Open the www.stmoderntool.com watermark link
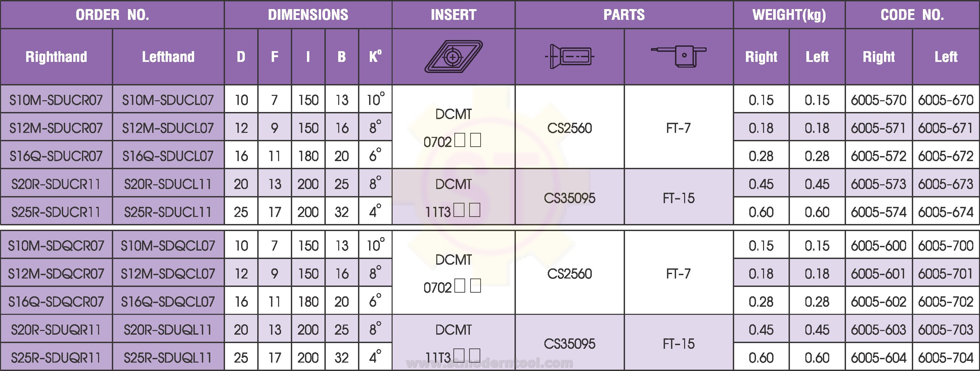 (489, 363)
